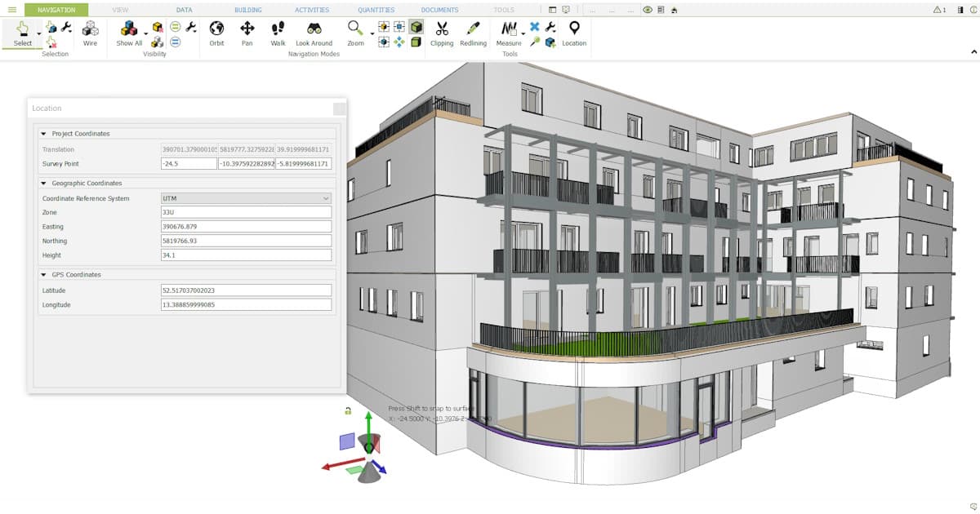Screen dimensions: 980x514
Task: Collapse the Project Coordinates section
Action: [43, 134]
